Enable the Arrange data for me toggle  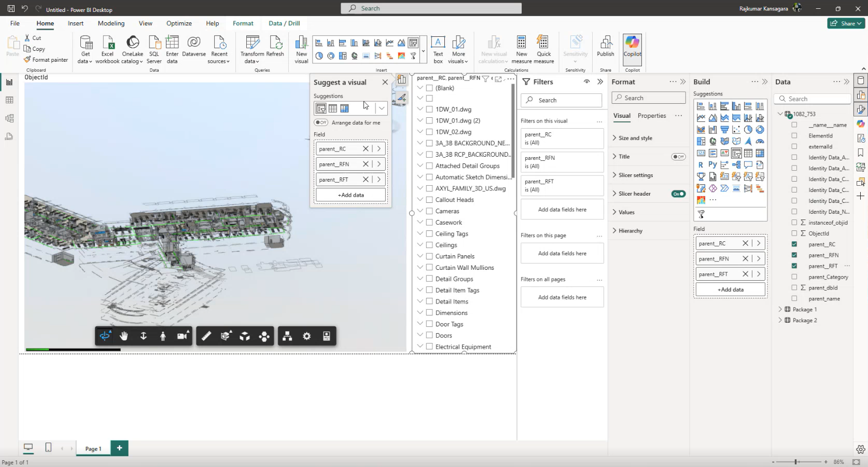(x=321, y=122)
